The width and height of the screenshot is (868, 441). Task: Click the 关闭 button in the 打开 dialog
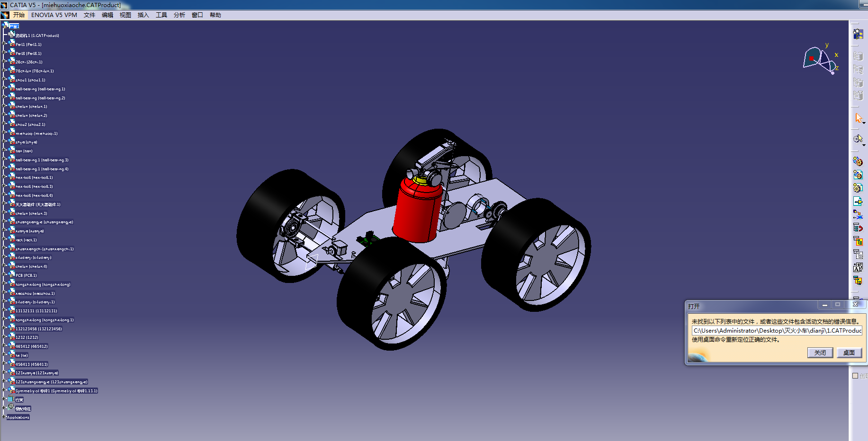820,353
